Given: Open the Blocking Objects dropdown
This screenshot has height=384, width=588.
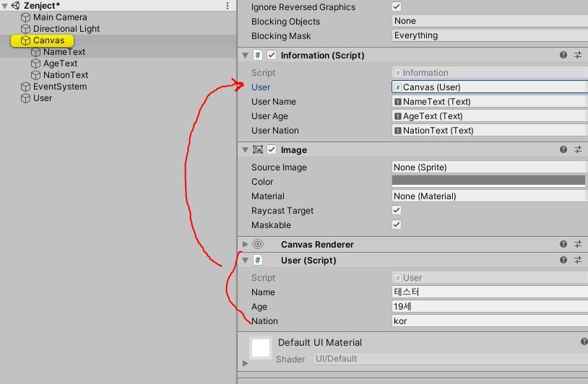Looking at the screenshot, I should click(490, 21).
